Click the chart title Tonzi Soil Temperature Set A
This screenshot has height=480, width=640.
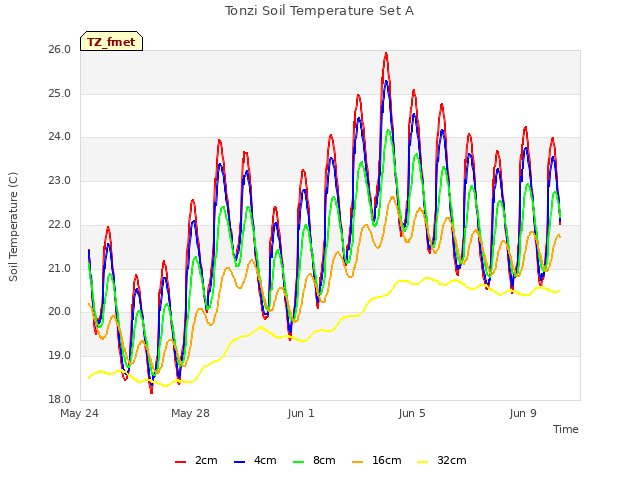click(320, 11)
